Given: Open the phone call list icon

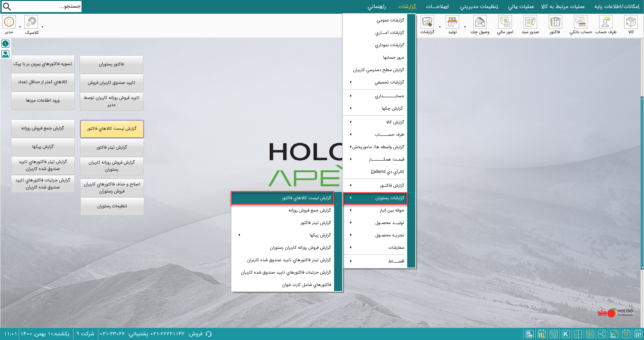Looking at the screenshot, I should [x=553, y=334].
